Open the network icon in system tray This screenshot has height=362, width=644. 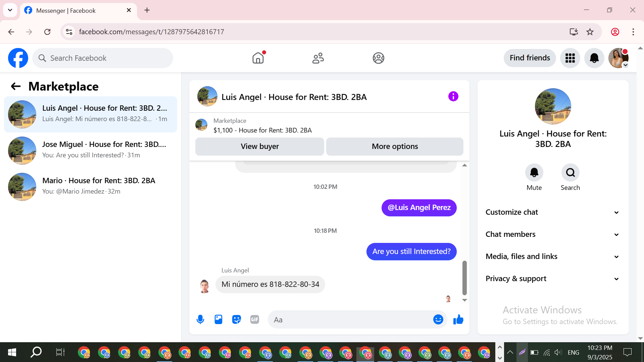547,352
